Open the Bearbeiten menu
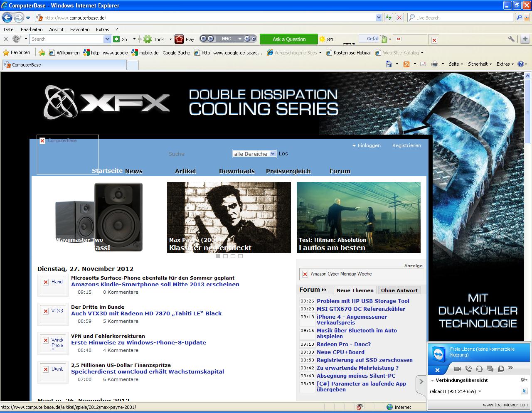 [x=32, y=29]
